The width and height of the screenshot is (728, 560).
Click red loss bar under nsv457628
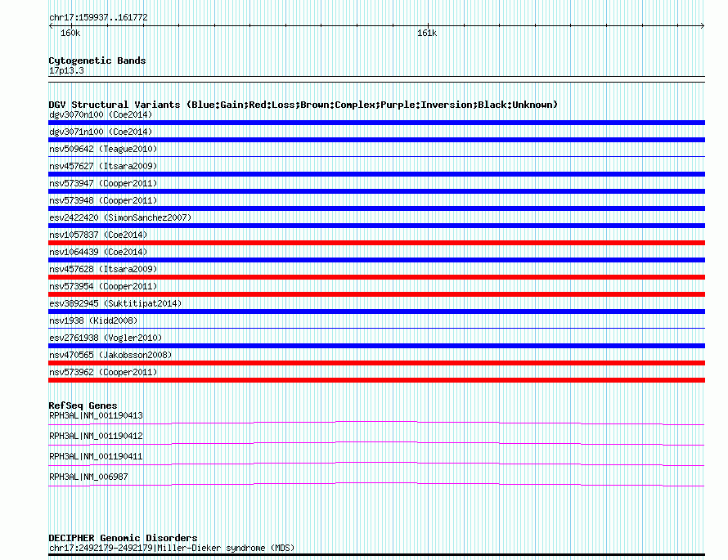(376, 277)
